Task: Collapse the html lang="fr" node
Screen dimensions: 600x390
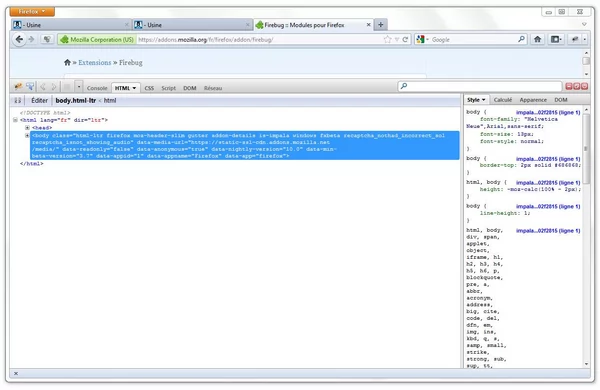Action: pyautogui.click(x=15, y=120)
